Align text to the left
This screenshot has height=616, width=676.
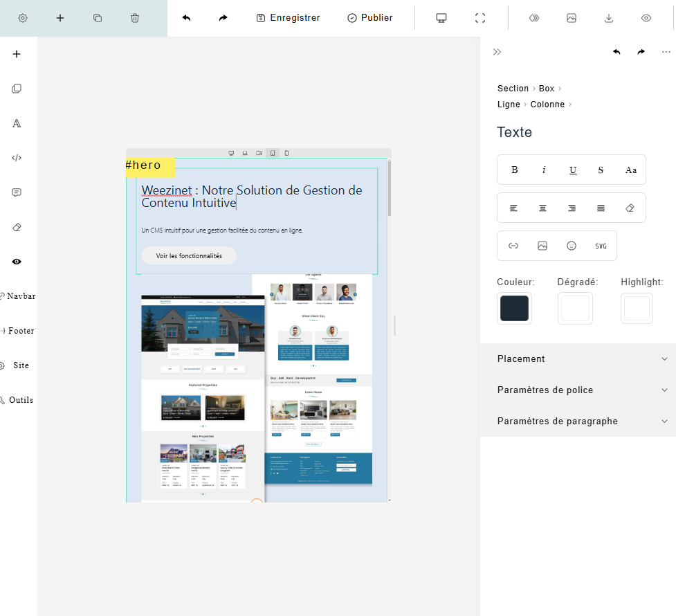click(513, 208)
